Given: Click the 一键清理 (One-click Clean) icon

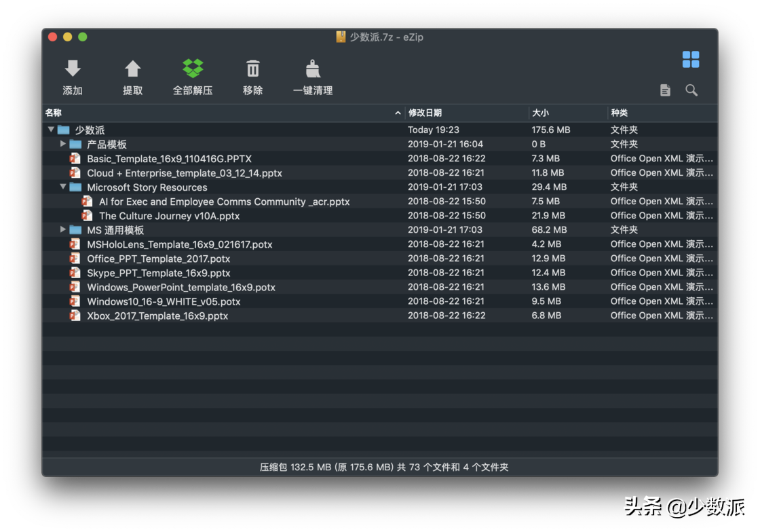Looking at the screenshot, I should click(x=312, y=68).
